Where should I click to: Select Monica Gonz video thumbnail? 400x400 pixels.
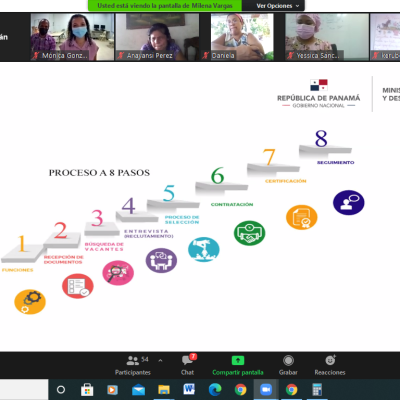72,37
